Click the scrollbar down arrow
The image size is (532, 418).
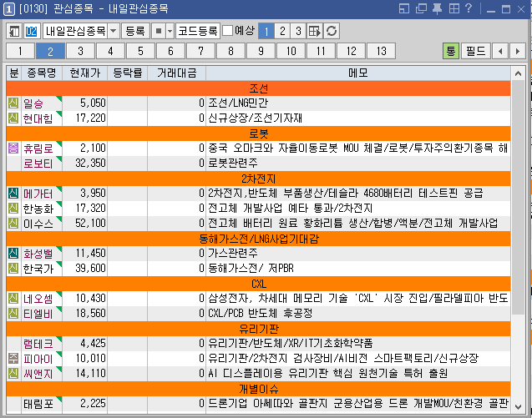point(518,407)
